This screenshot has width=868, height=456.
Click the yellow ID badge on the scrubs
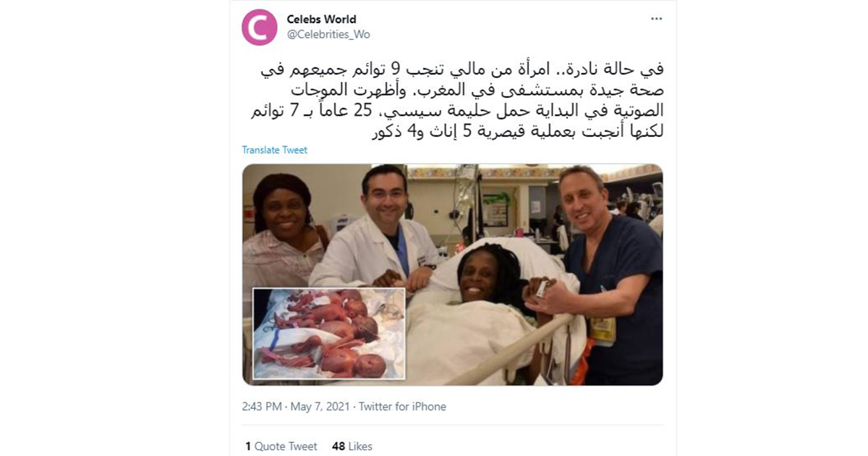pyautogui.click(x=602, y=329)
